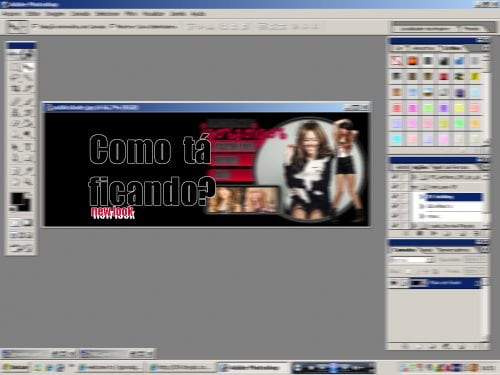This screenshot has width=500, height=375.
Task: Open the layer blending mode dropdown
Action: [x=412, y=260]
